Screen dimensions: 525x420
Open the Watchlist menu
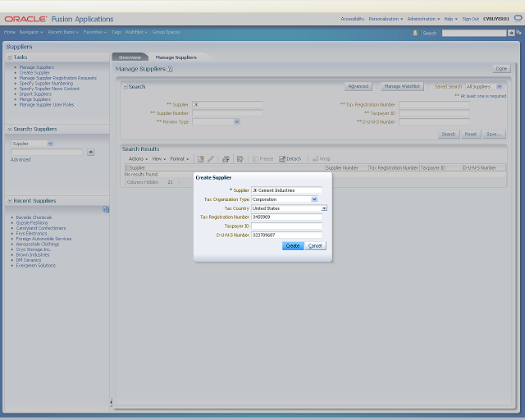coord(136,32)
